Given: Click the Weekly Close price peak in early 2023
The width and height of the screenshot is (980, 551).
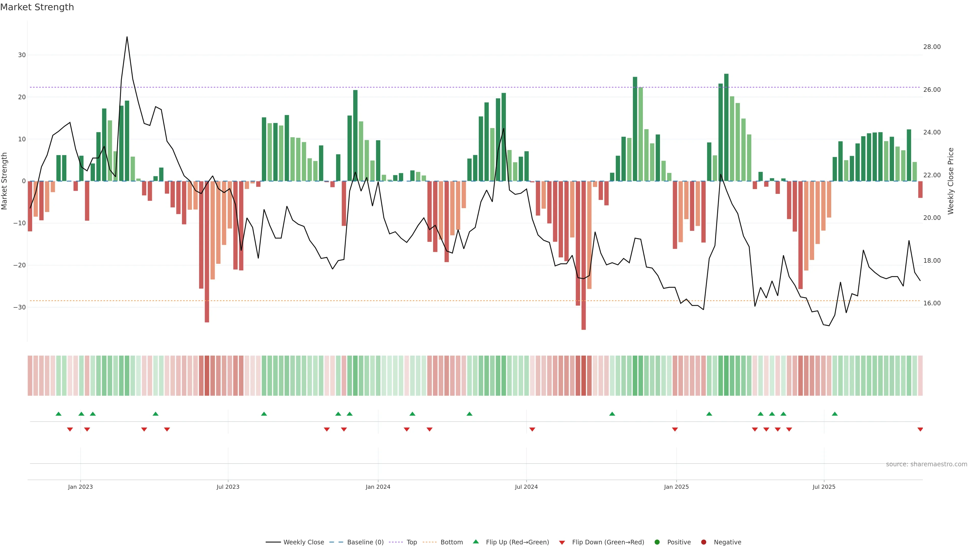Looking at the screenshot, I should [x=127, y=37].
